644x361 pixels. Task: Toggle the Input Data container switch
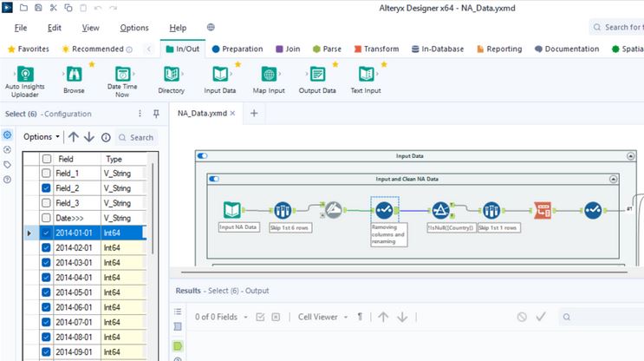[203, 156]
